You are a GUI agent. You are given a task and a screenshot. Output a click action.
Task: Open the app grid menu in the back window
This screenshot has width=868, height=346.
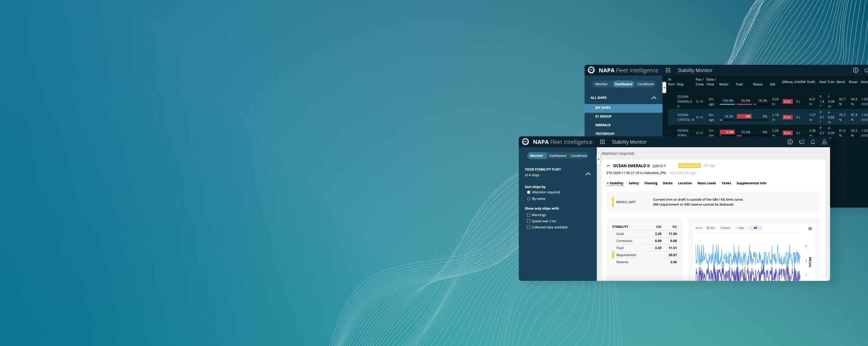(x=668, y=70)
